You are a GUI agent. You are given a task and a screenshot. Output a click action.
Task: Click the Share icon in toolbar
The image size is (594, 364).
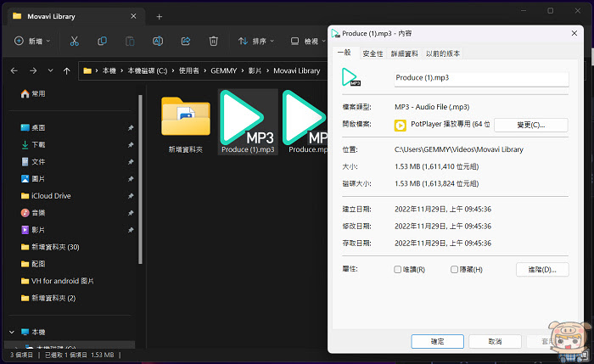point(186,41)
